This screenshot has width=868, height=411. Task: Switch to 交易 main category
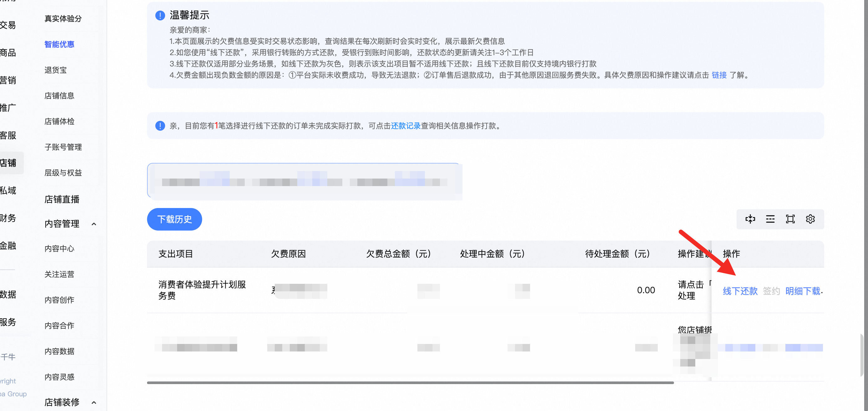click(8, 25)
